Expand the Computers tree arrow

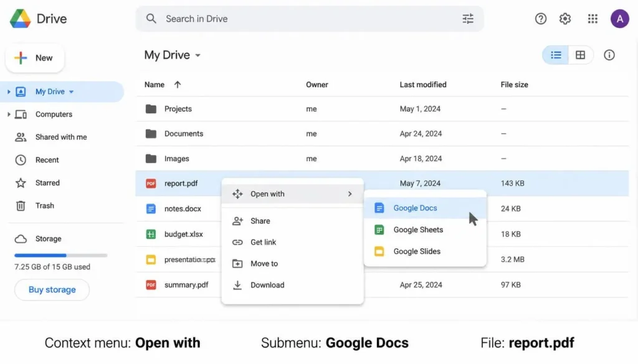pos(9,114)
